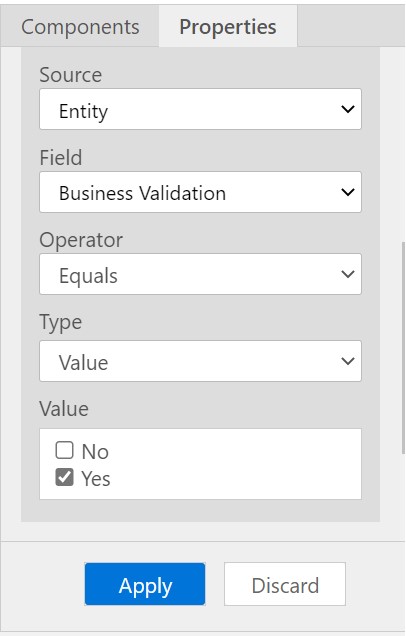This screenshot has height=636, width=406.
Task: Click the Type label text
Action: (x=61, y=323)
